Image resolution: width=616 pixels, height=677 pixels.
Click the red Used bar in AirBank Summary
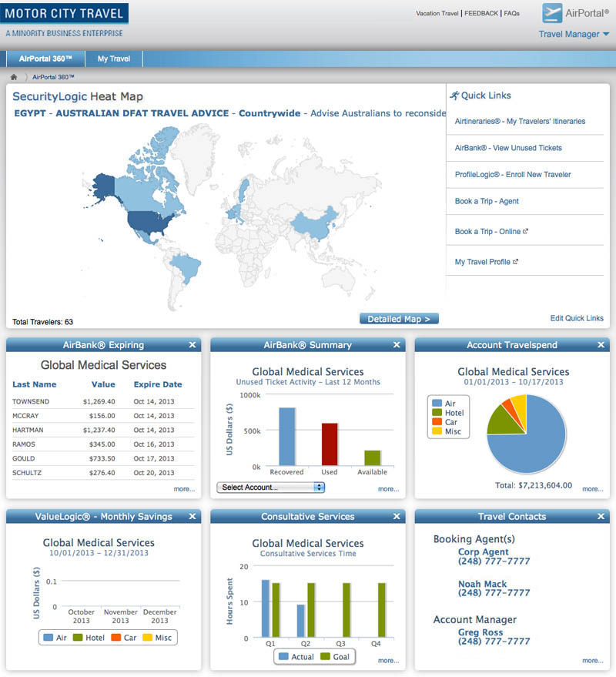(330, 444)
